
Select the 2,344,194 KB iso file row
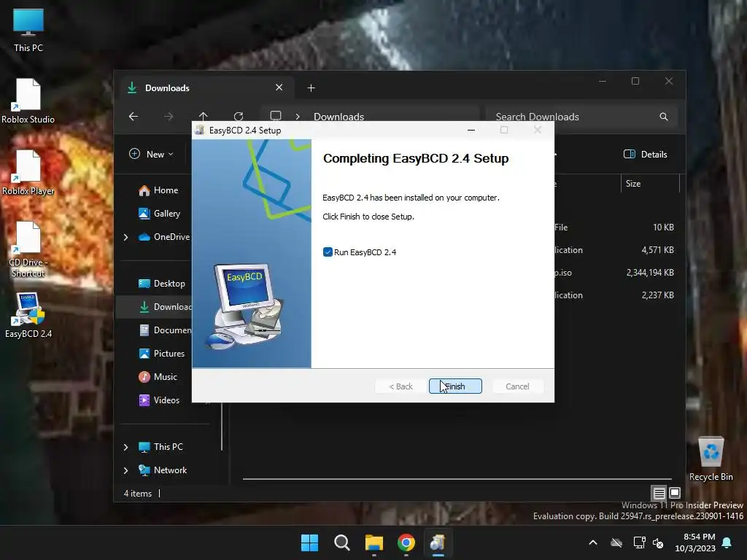tap(614, 273)
